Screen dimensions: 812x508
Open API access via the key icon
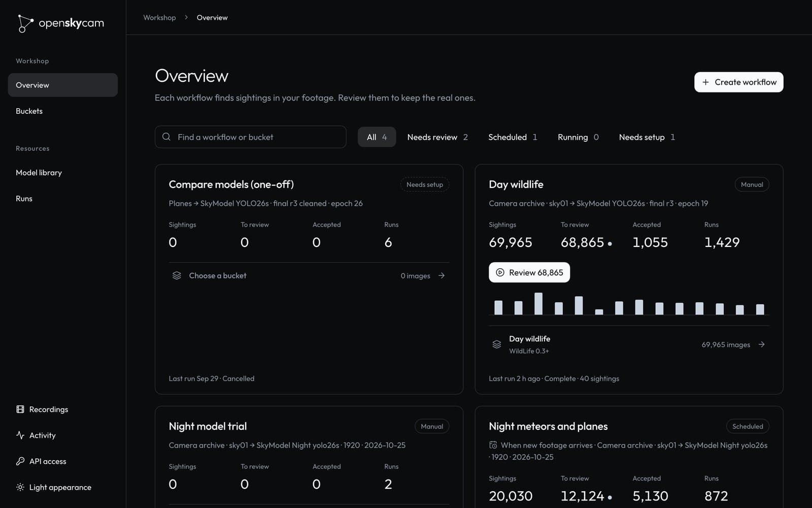[20, 461]
